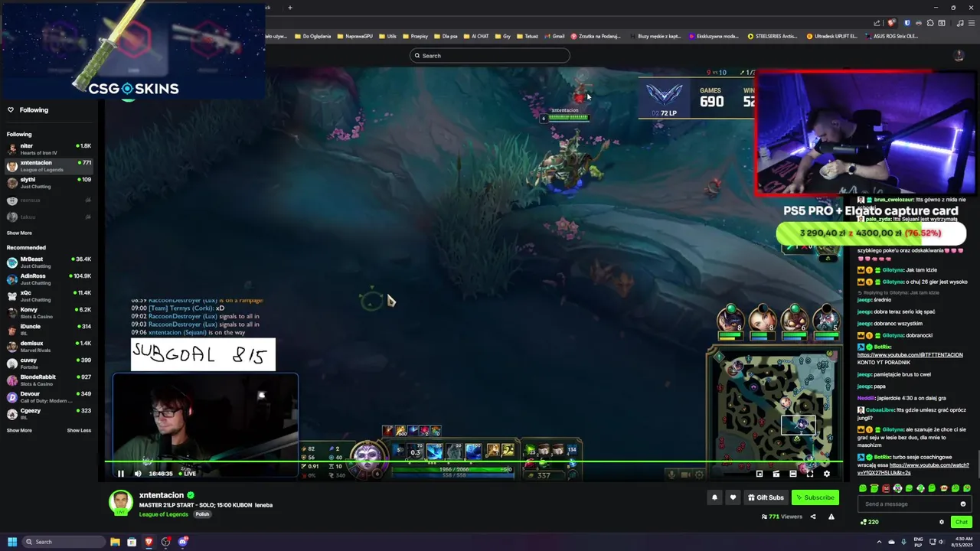The height and width of the screenshot is (551, 980).
Task: Click the Windows taskbar Search box
Action: (64, 542)
